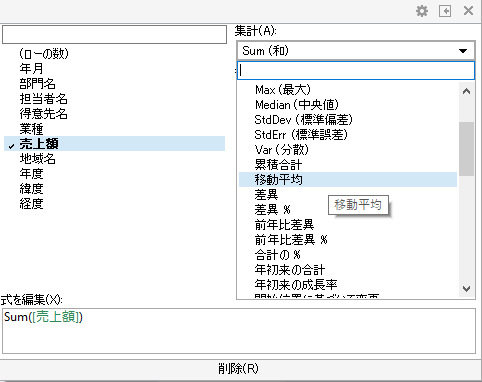
Task: Close the panel with the X icon
Action: (468, 11)
